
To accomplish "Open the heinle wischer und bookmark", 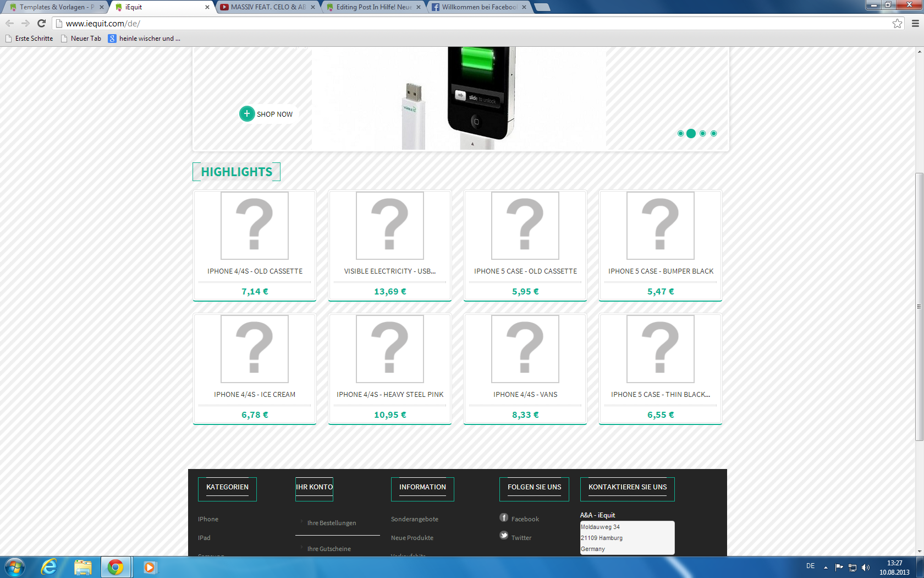I will click(144, 39).
